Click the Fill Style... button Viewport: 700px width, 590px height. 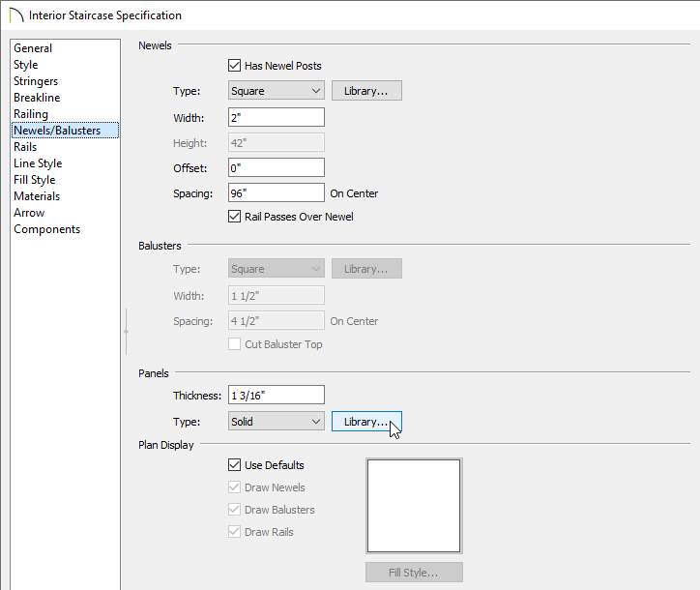pos(414,573)
